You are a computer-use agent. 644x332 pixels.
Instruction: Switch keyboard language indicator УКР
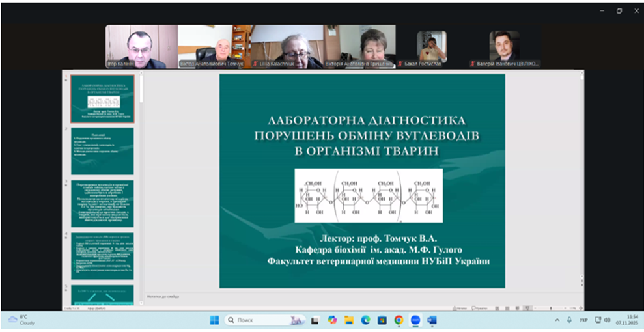[x=583, y=320]
